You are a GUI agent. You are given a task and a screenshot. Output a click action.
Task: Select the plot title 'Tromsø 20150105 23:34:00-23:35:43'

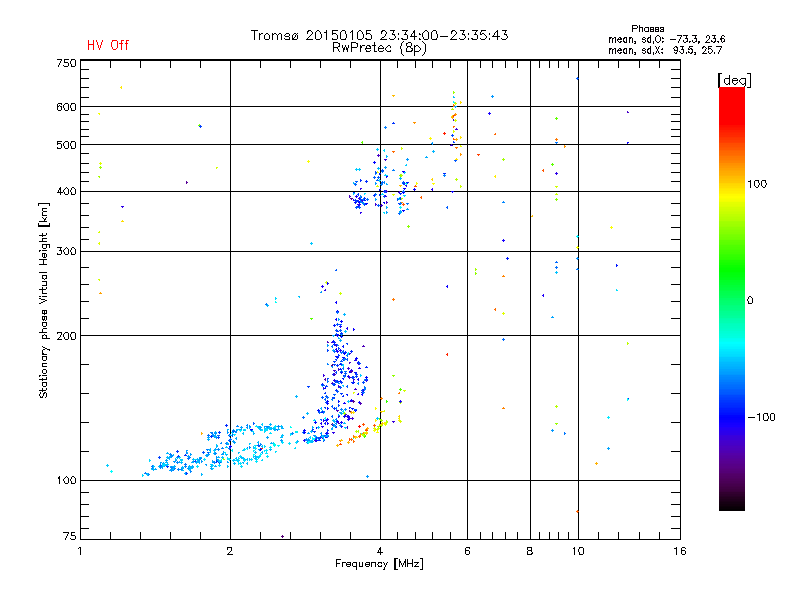(x=379, y=35)
